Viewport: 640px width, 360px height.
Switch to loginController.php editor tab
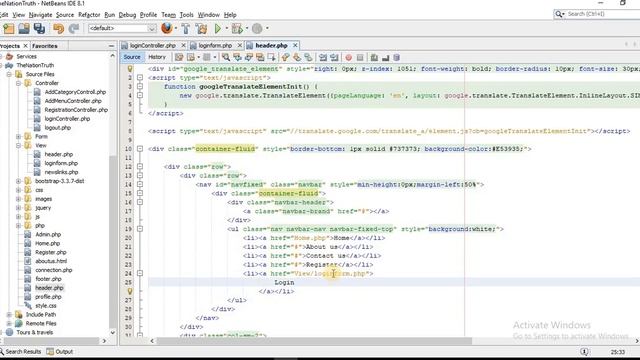152,45
